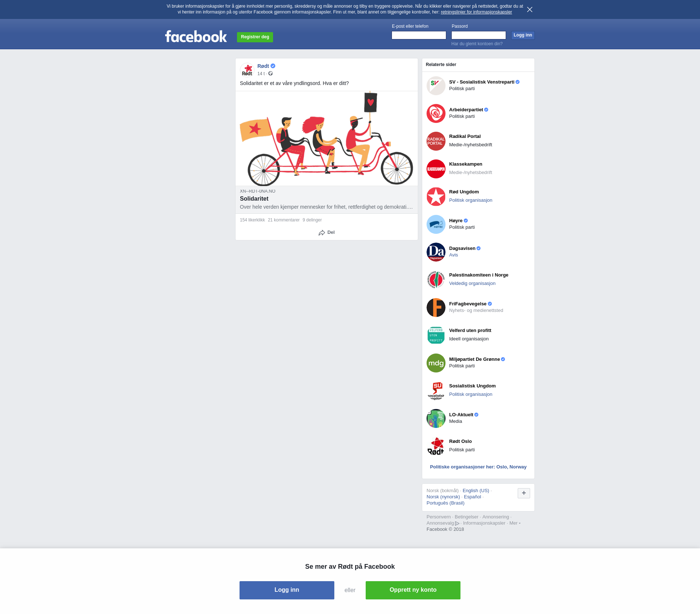Viewport: 700px width, 614px height.
Task: Select the Klassekampen page icon
Action: 436,169
